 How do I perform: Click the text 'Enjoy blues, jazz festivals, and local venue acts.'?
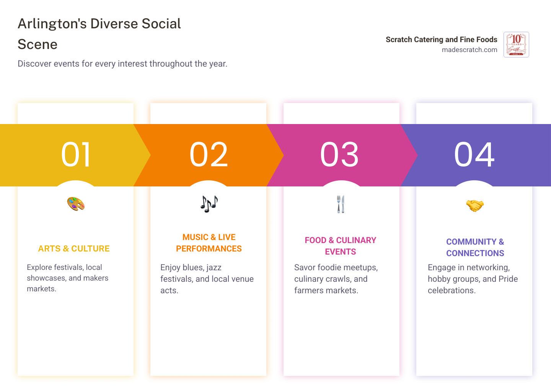(x=207, y=279)
